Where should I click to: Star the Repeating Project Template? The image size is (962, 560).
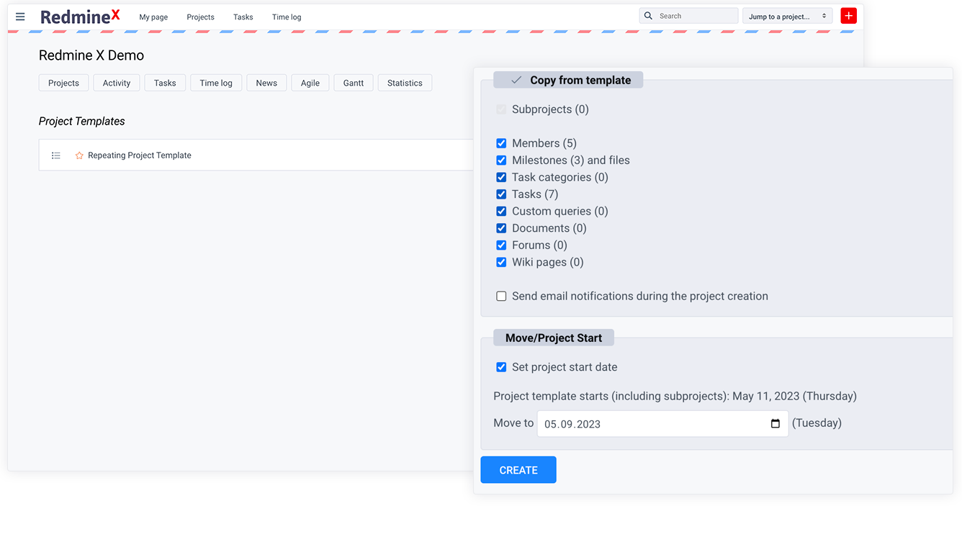79,155
